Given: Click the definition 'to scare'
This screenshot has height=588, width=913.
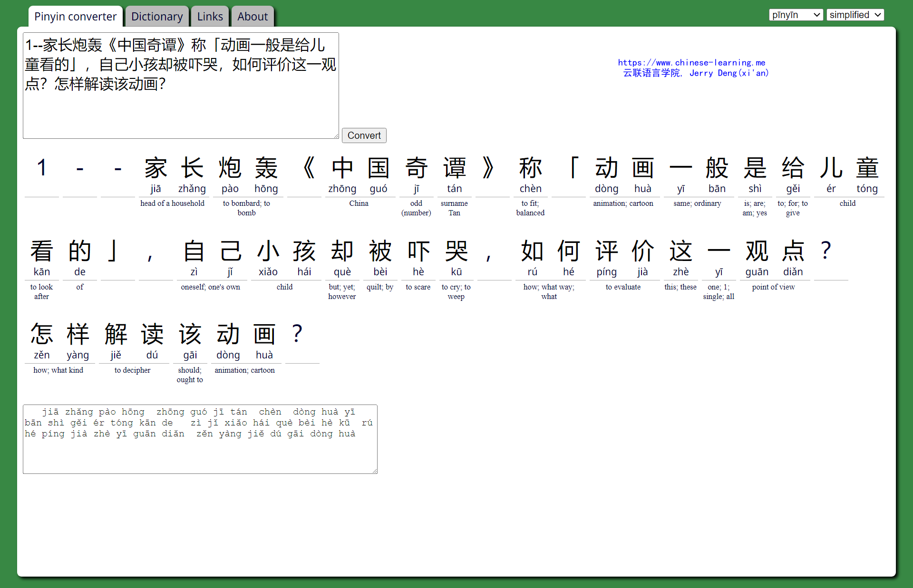Looking at the screenshot, I should coord(418,287).
